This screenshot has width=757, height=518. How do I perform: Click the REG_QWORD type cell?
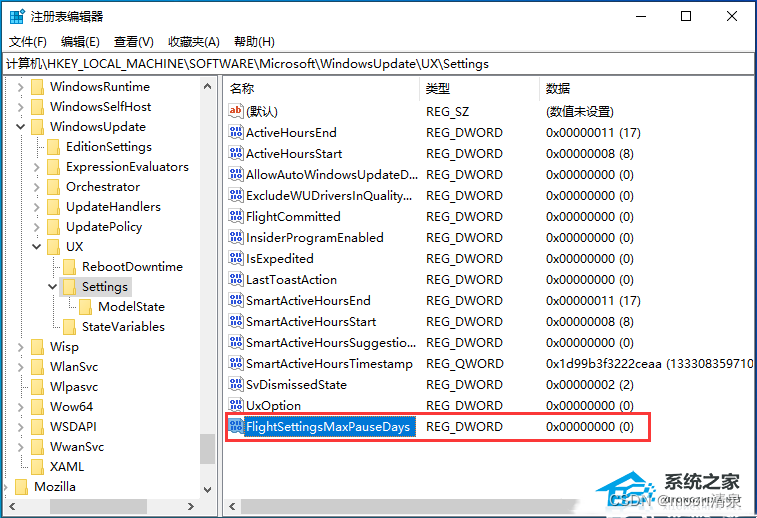(x=464, y=364)
